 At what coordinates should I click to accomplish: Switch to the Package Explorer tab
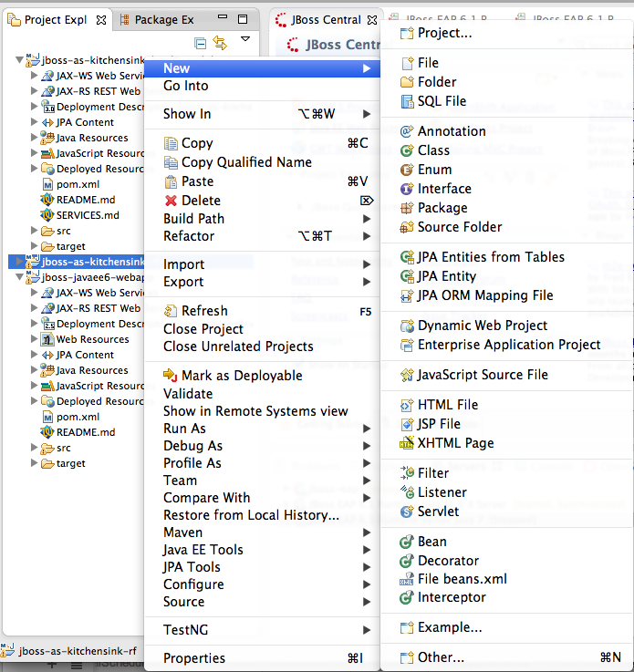(x=157, y=20)
